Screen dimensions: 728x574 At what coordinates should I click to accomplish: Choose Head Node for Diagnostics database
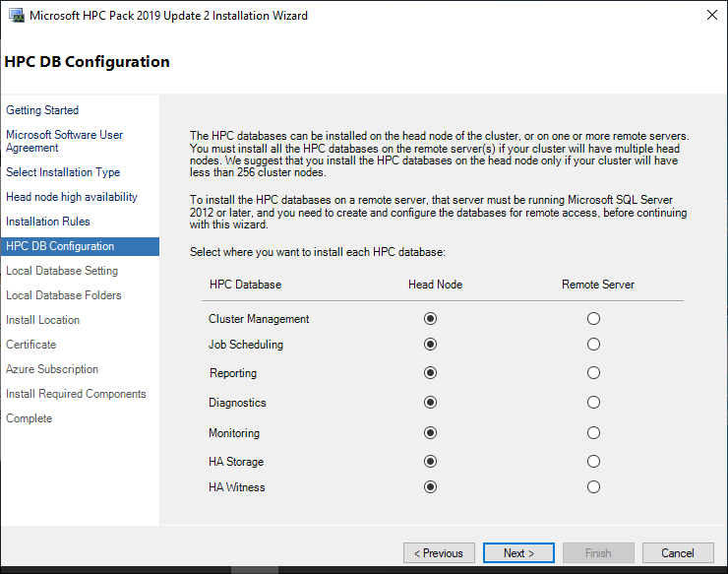(430, 403)
